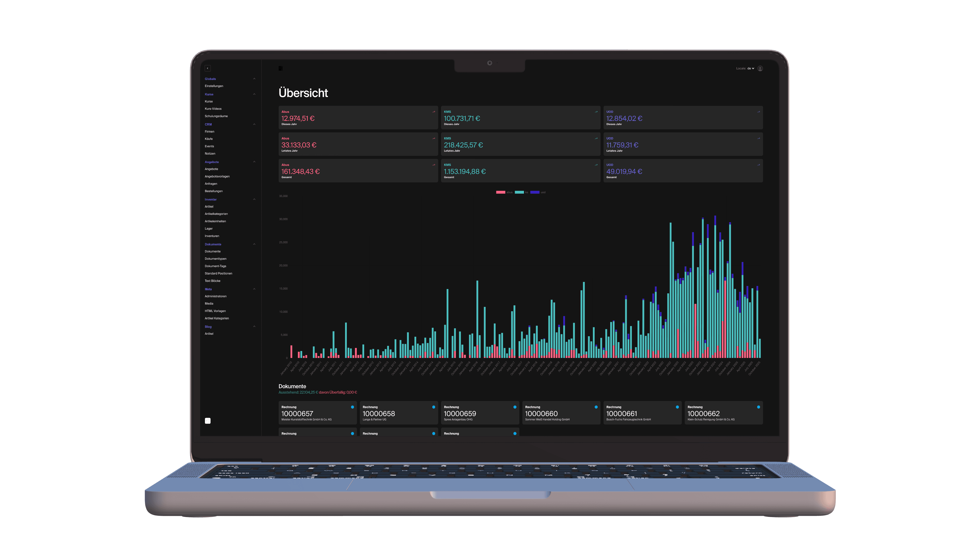Click the trend arrow on KMS Gesamt card
This screenshot has height=551, width=980.
click(596, 165)
